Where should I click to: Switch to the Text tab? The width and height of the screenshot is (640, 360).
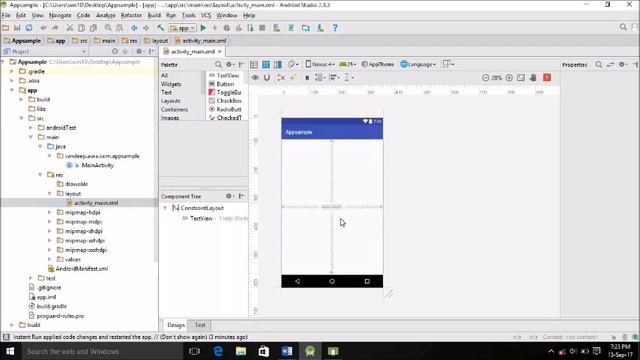coord(200,325)
